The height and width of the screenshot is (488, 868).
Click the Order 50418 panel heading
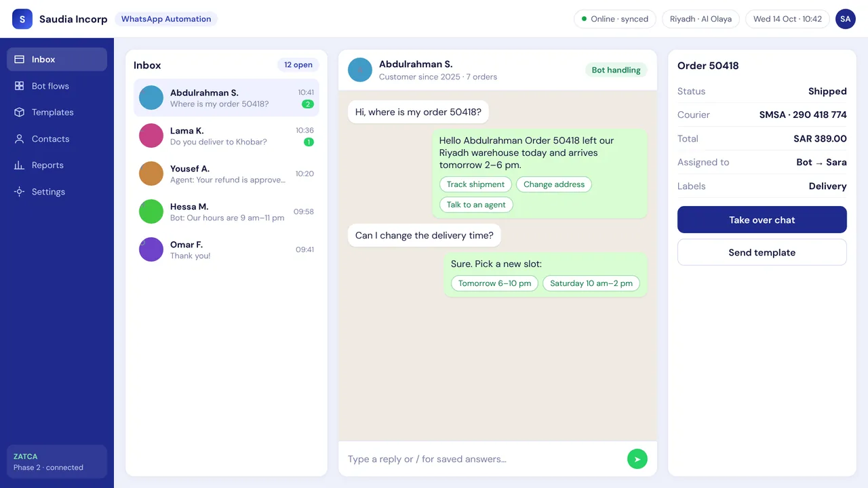(x=708, y=66)
